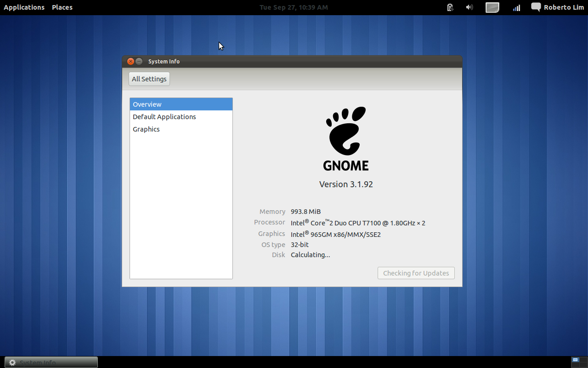588x368 pixels.
Task: Click the System Info taskbar entry
Action: [51, 362]
